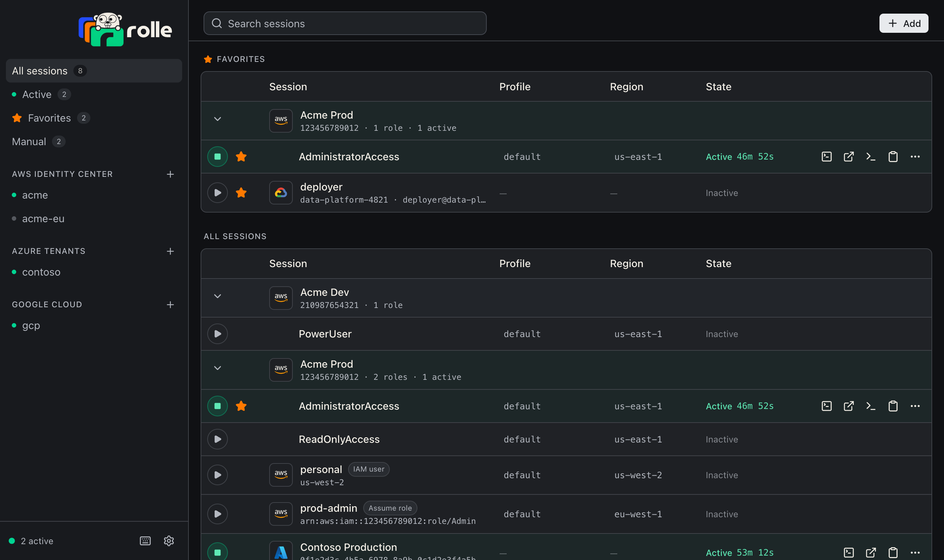Stop AdministratorAccess session in All Sessions

click(x=218, y=406)
